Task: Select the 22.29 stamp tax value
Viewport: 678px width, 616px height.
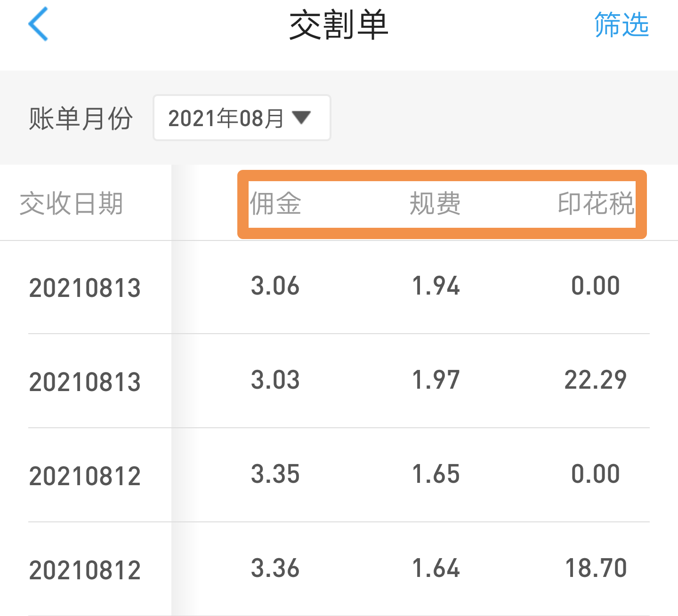Action: coord(596,380)
